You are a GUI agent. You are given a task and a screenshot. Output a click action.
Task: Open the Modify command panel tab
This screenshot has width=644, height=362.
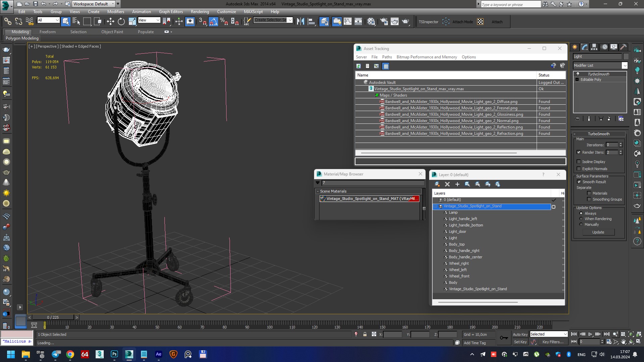[585, 47]
